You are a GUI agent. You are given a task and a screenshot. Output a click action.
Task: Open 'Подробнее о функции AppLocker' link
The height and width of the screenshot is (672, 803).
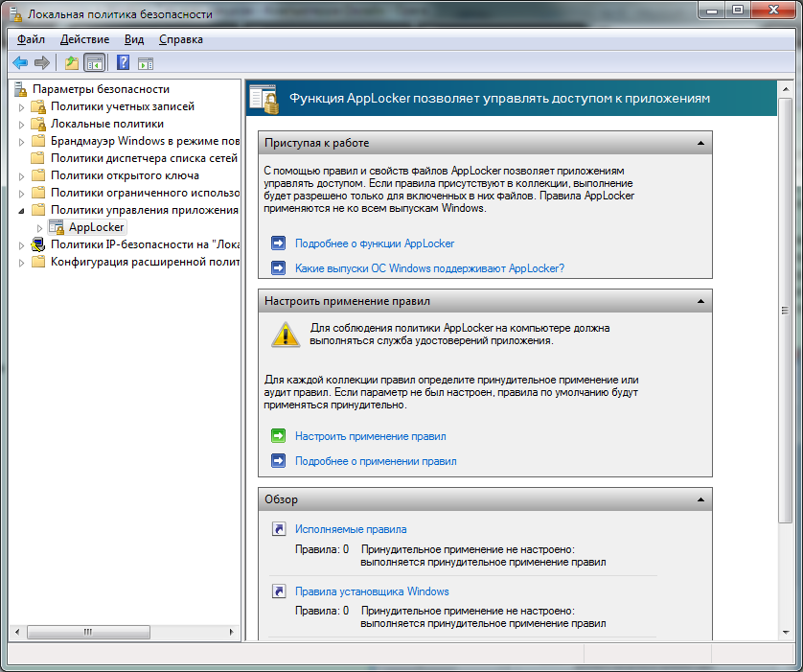pos(375,243)
